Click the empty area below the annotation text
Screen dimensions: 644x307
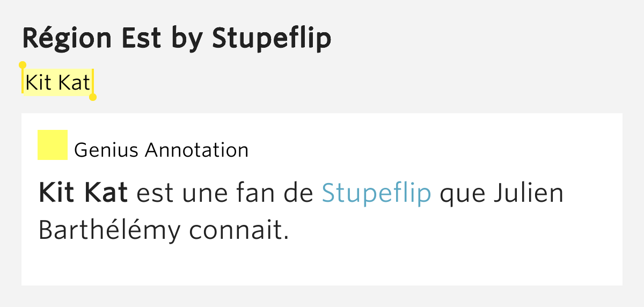pos(322,266)
